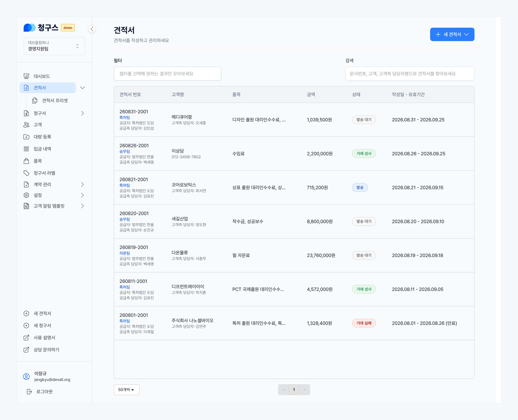Viewport: 518px width, 420px height.
Task: Click the external link icon for 상담 문의하기
Action: click(x=26, y=350)
